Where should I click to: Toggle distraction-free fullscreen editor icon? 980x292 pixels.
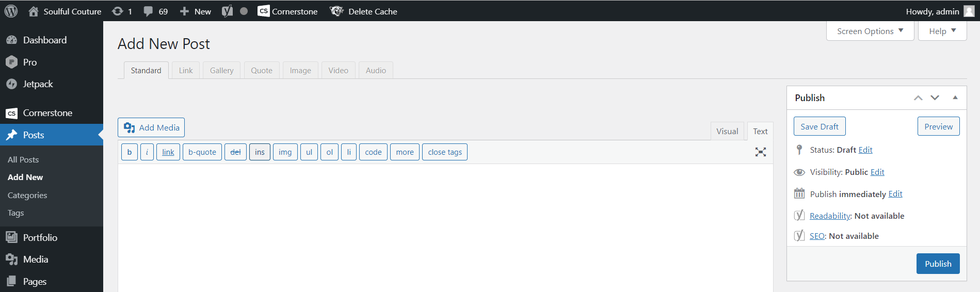760,152
